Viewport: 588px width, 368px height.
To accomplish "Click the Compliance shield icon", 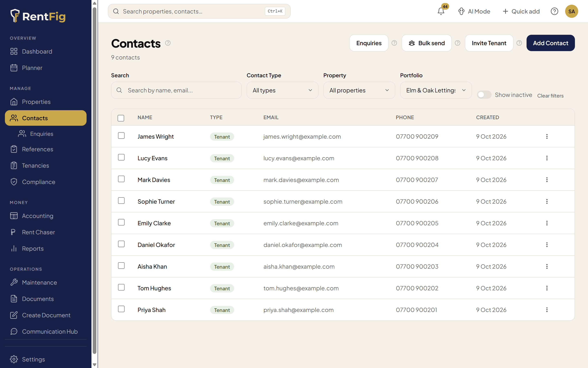I will [14, 182].
